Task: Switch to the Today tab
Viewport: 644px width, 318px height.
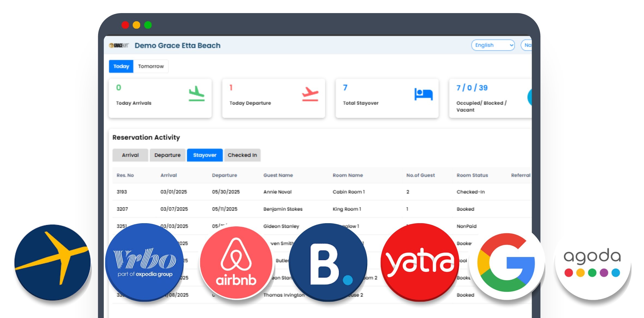Action: coord(121,66)
